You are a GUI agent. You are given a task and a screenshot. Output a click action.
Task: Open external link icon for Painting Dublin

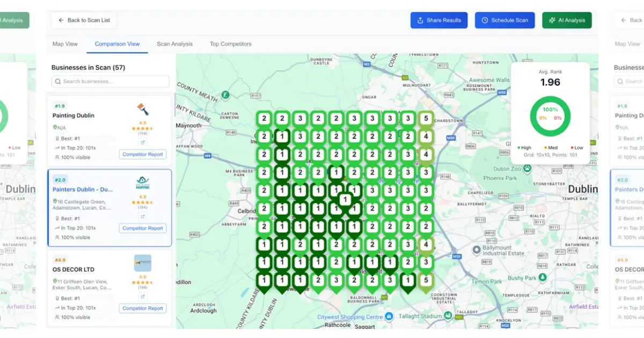pyautogui.click(x=142, y=143)
